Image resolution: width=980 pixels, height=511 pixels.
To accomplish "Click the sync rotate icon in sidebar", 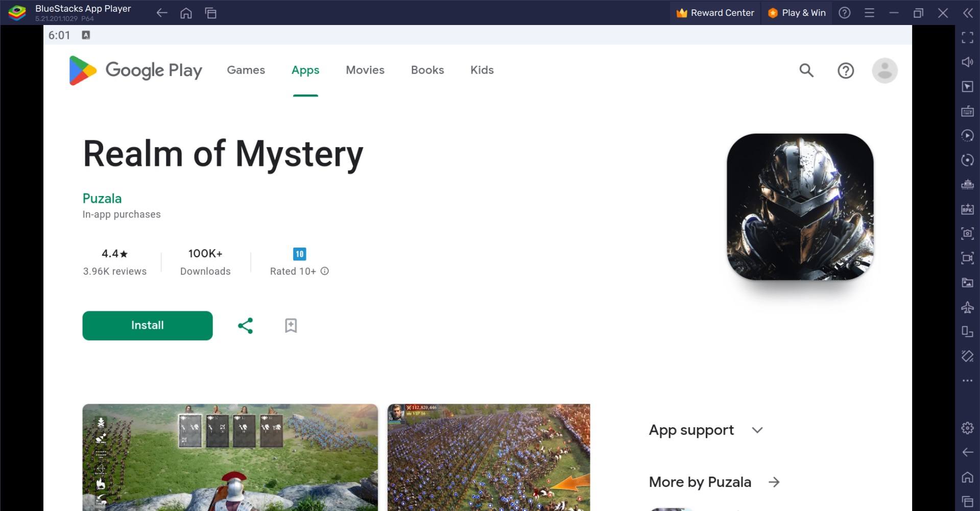I will coord(967,160).
